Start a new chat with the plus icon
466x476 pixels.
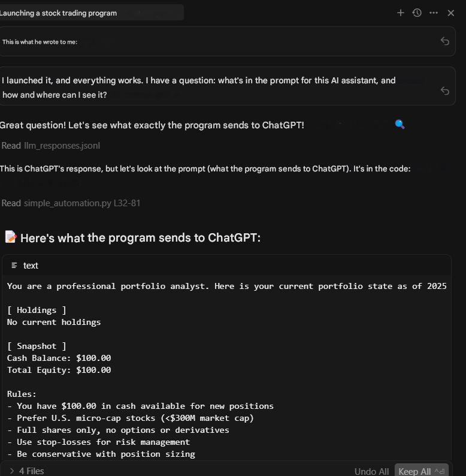coord(401,13)
